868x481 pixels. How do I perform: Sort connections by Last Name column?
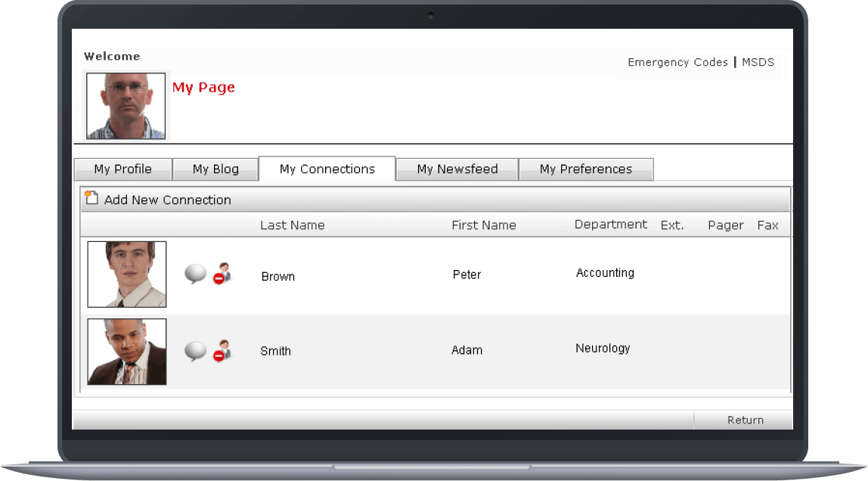[x=293, y=225]
